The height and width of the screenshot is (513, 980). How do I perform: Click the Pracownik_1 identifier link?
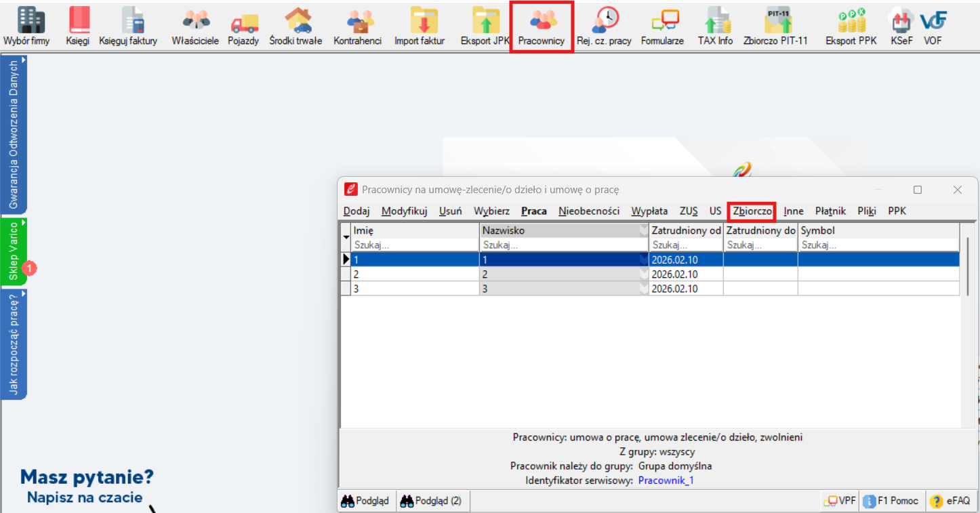click(666, 481)
